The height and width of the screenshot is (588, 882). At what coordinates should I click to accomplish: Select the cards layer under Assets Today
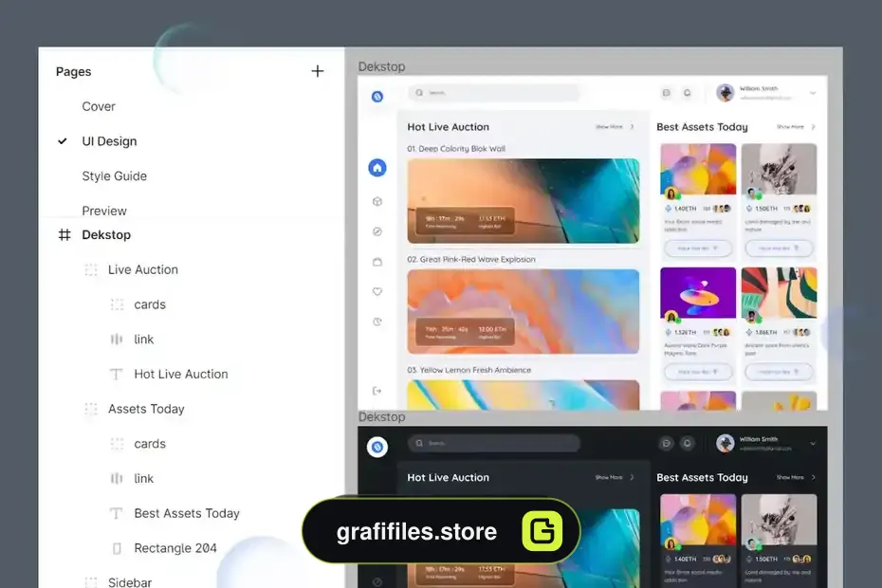pyautogui.click(x=150, y=444)
